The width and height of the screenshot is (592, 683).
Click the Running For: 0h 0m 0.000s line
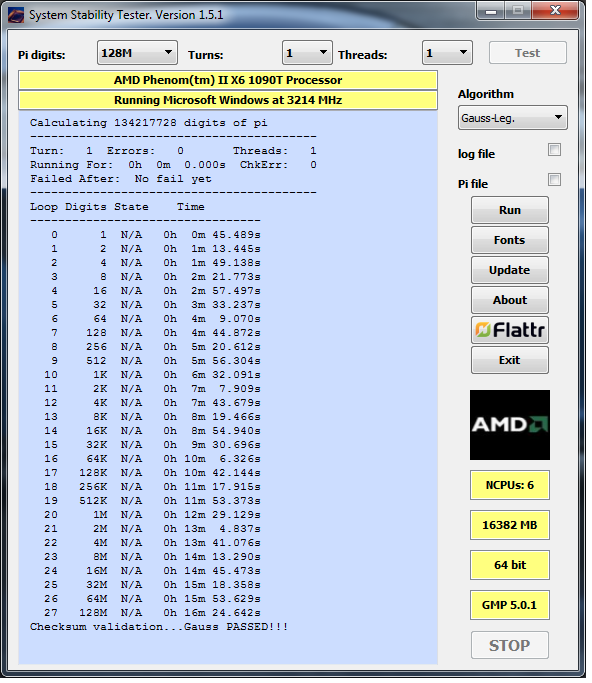tap(129, 167)
